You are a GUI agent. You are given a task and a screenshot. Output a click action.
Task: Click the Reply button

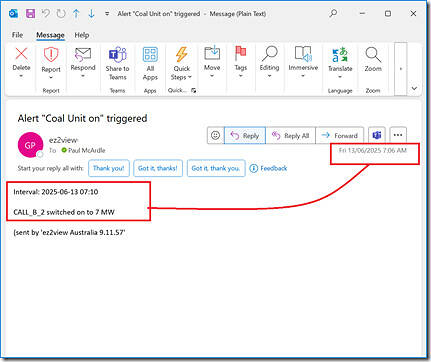tap(245, 135)
